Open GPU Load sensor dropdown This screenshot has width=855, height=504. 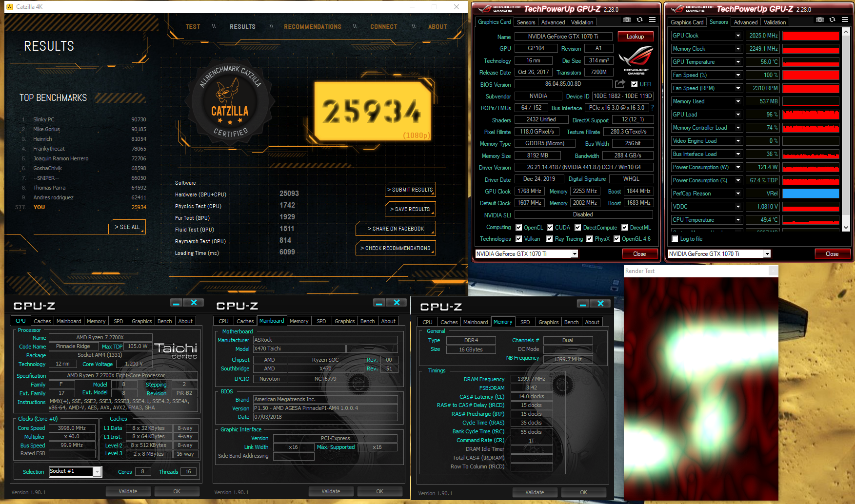738,115
